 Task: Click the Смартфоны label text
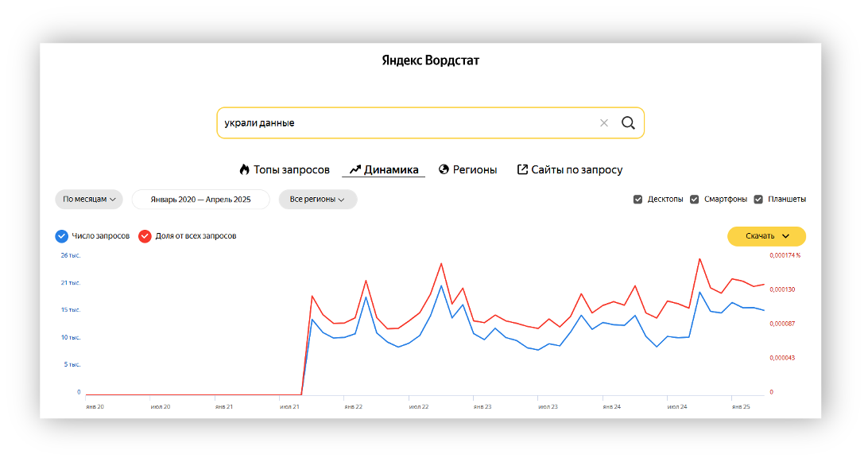click(726, 200)
